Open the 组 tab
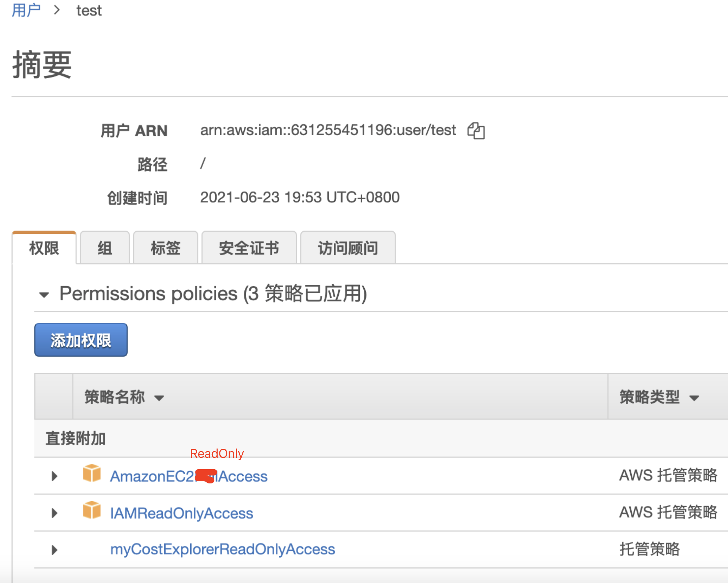 click(x=105, y=248)
